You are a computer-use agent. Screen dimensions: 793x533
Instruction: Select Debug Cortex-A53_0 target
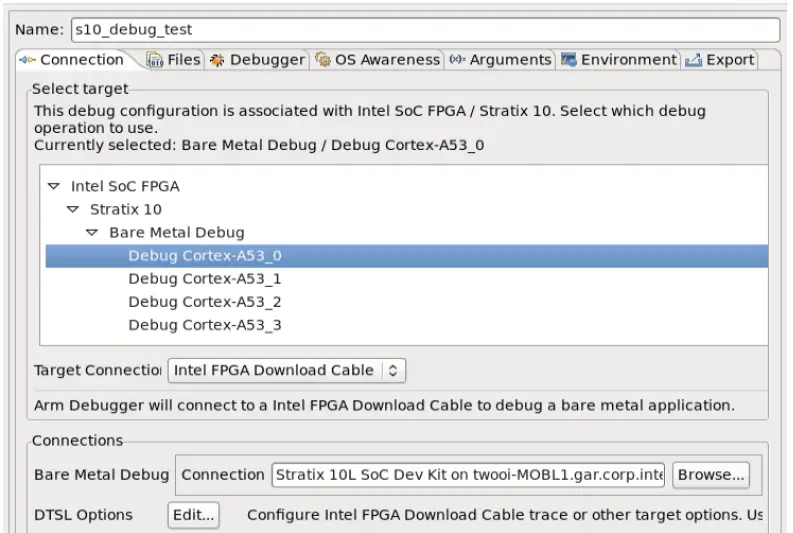(407, 256)
